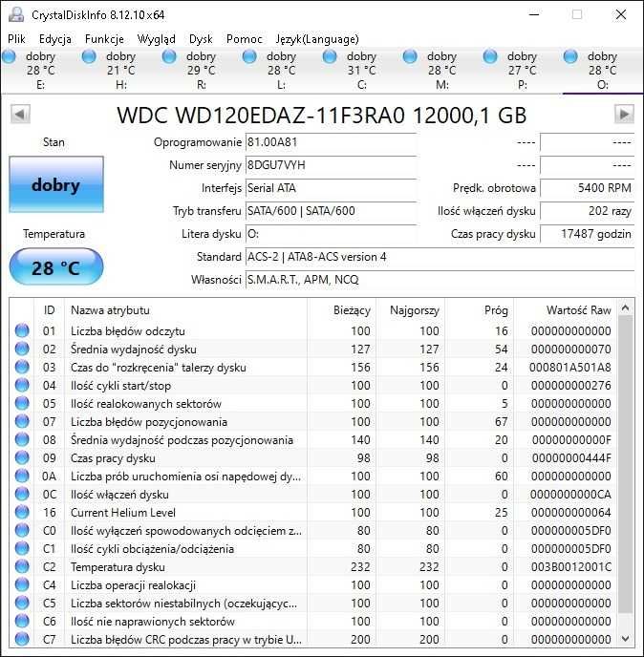Click the firmware field 81.00A81
The image size is (644, 657).
[331, 142]
